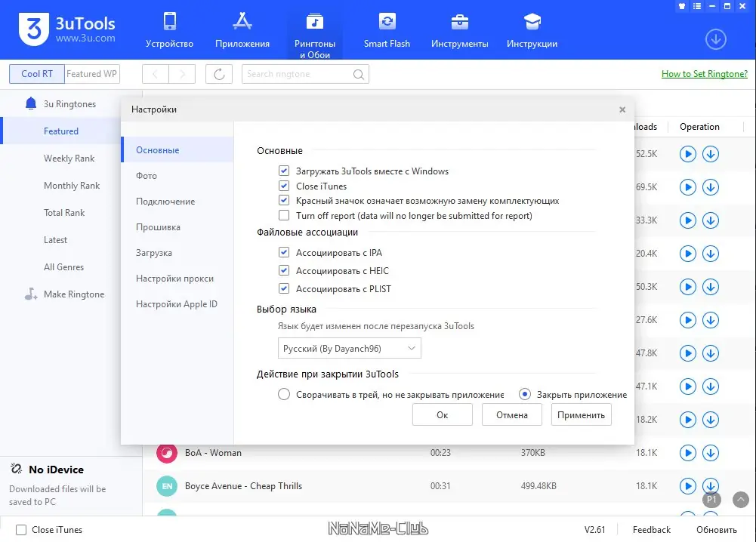Click the search magnifier icon
The image size is (756, 542).
[x=358, y=74]
